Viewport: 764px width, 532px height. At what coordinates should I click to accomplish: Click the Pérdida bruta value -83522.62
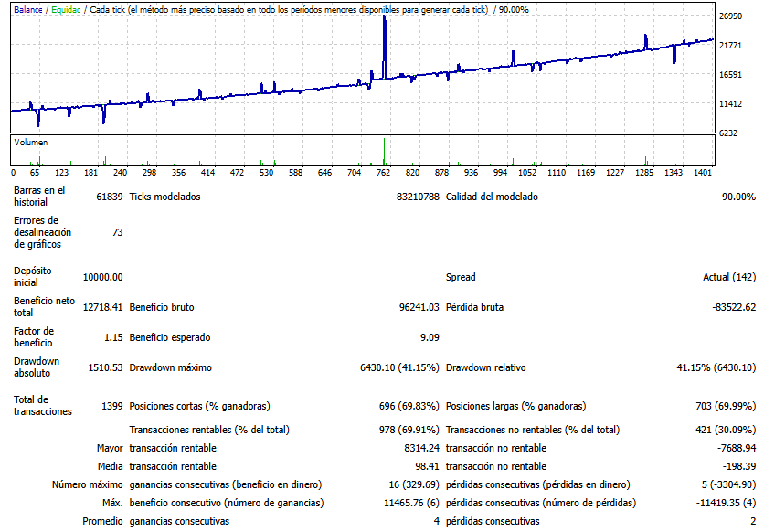tap(734, 307)
